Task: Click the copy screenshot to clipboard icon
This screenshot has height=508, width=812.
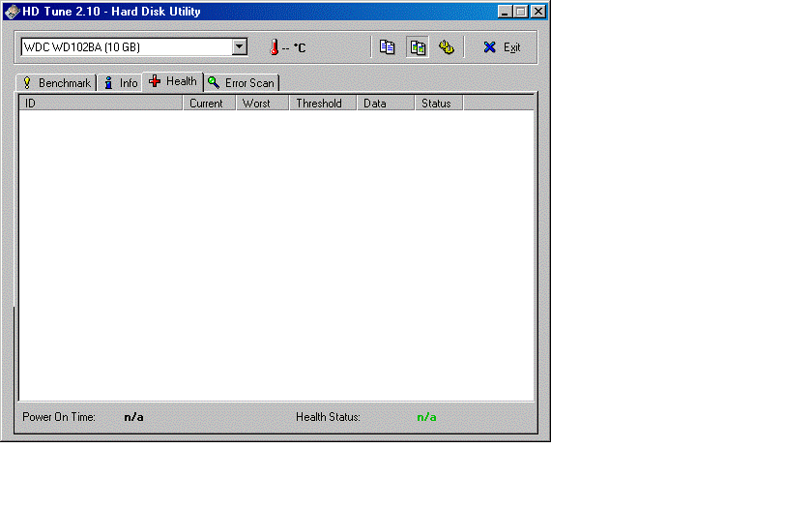Action: (x=418, y=47)
